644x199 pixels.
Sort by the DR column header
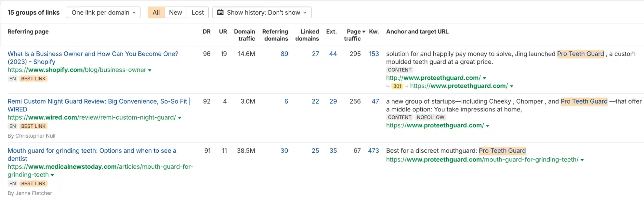click(x=207, y=32)
